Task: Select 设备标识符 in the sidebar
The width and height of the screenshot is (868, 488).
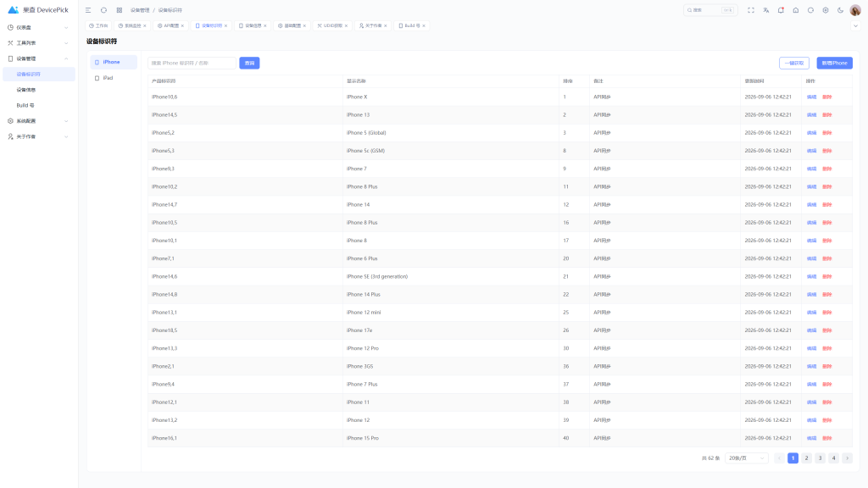Action: pos(38,75)
